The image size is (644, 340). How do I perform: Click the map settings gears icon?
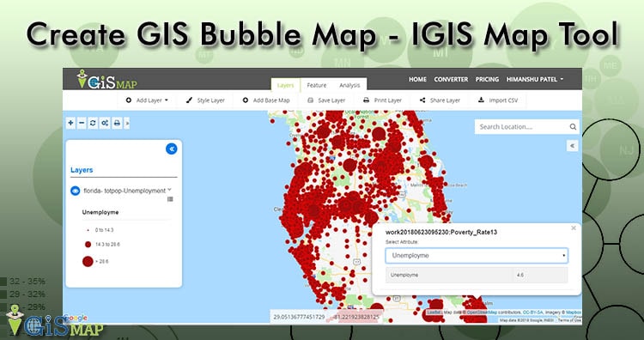pos(105,123)
